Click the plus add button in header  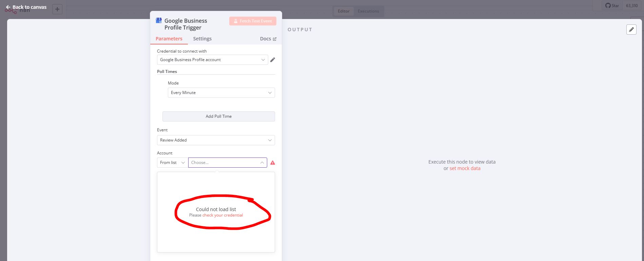click(x=57, y=9)
